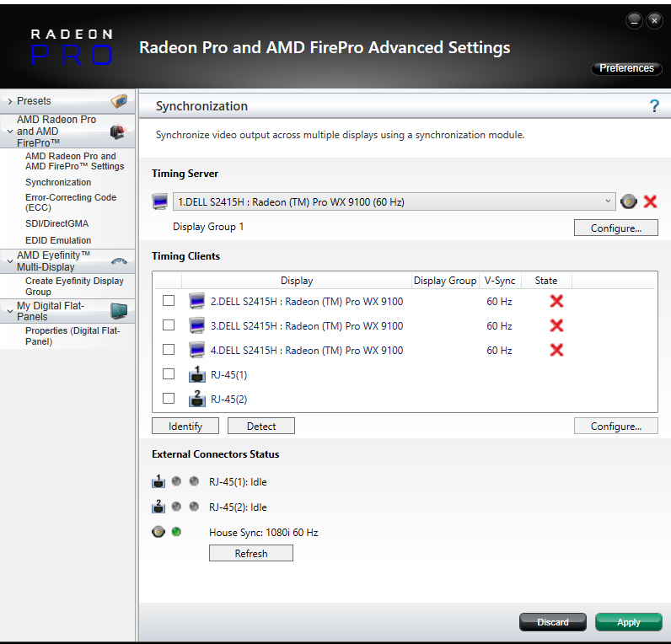The width and height of the screenshot is (671, 644).
Task: Enable 3.DELL S2415H as timing client
Action: pyautogui.click(x=169, y=325)
